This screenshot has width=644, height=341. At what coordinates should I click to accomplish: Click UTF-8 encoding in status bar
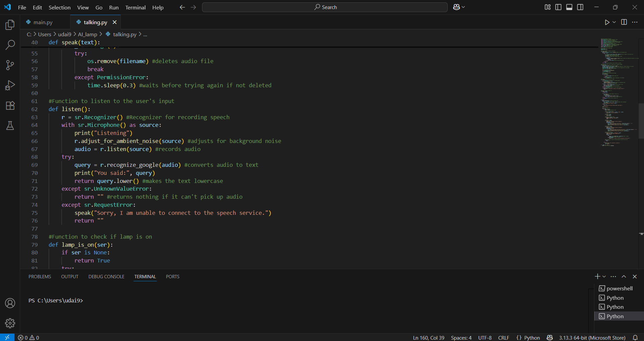[x=485, y=338]
